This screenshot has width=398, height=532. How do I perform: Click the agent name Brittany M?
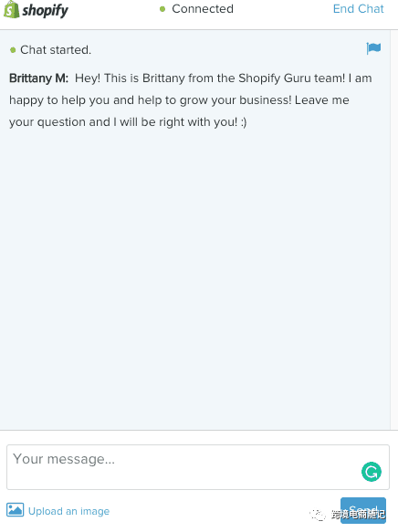[38, 78]
